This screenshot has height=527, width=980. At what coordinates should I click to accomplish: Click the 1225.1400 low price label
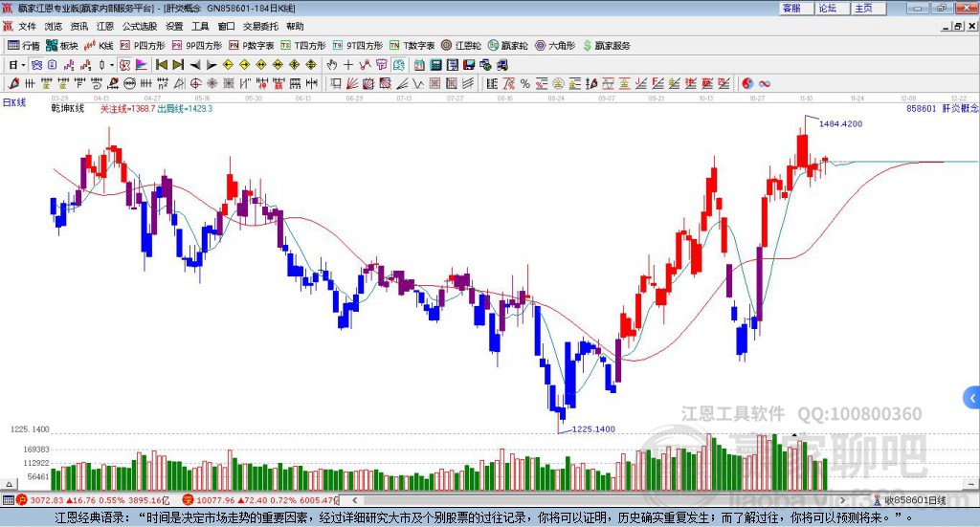click(x=593, y=429)
